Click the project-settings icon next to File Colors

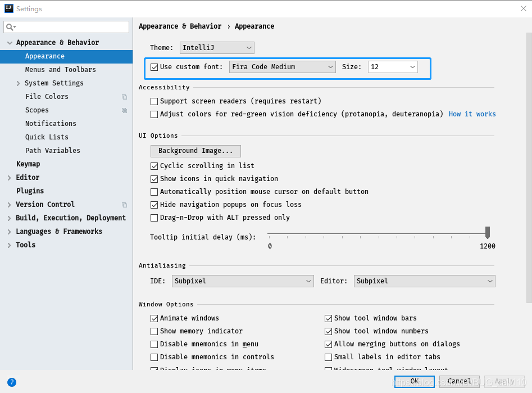(124, 96)
